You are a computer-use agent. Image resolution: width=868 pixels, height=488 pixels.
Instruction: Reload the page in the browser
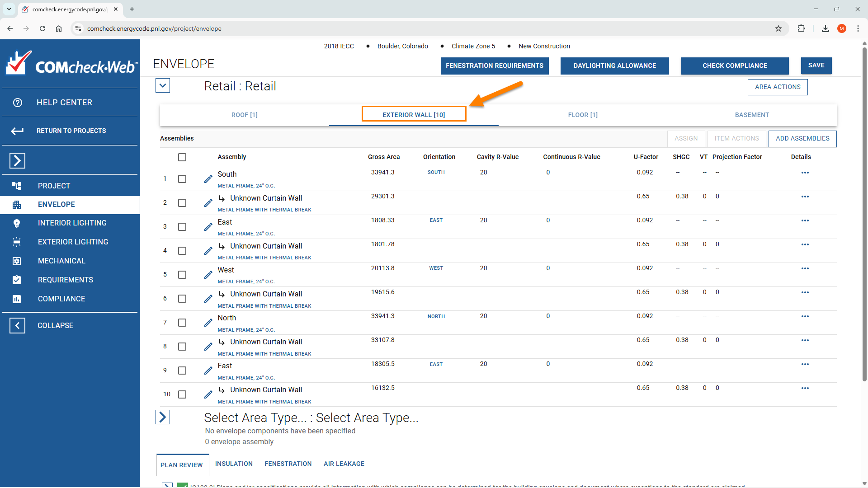[42, 28]
